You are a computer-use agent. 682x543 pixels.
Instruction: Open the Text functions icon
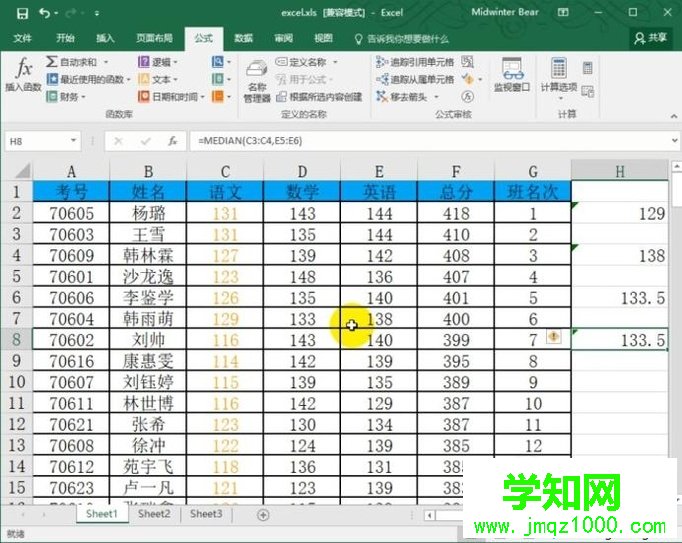click(143, 79)
